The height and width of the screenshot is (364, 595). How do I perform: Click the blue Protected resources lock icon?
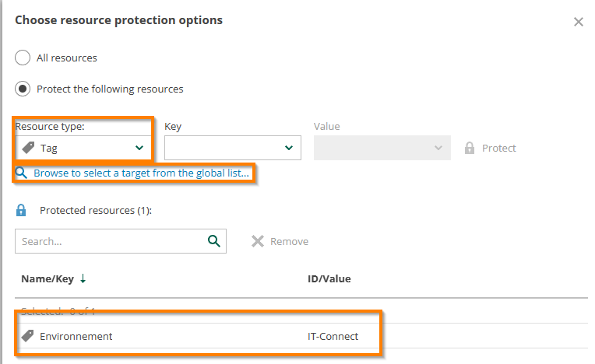(x=22, y=210)
